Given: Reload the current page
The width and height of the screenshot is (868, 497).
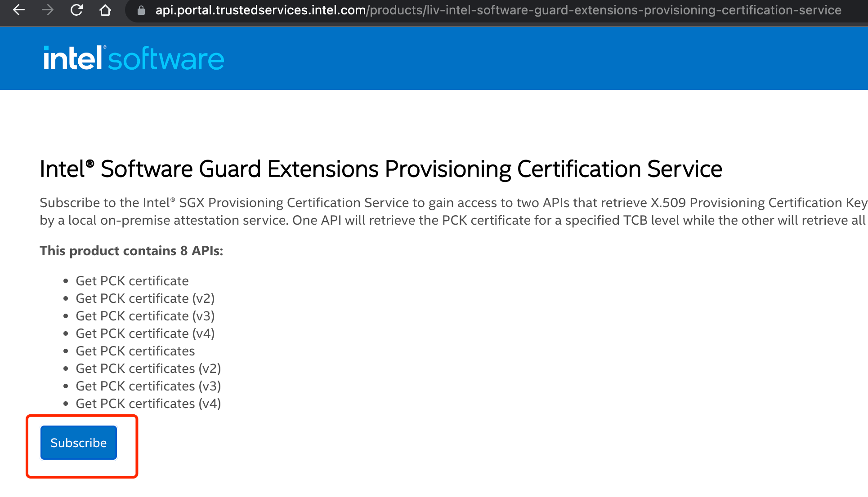Looking at the screenshot, I should 77,10.
